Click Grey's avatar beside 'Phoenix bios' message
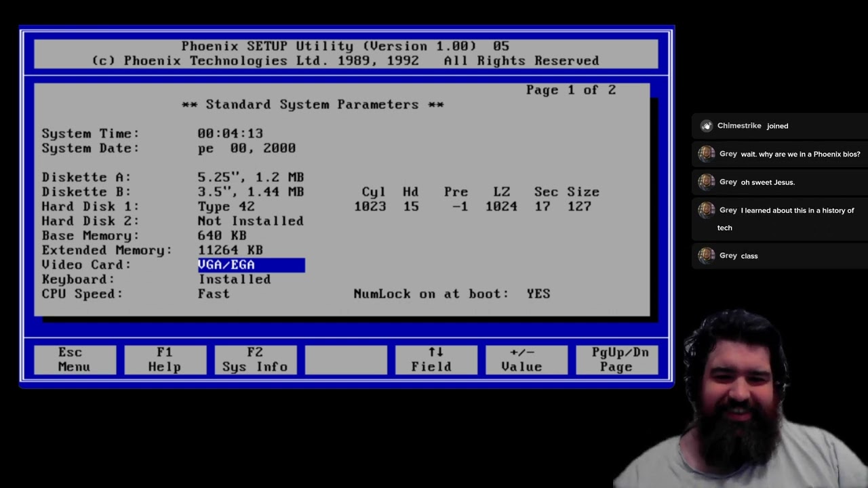Viewport: 868px width, 488px height. tap(707, 154)
